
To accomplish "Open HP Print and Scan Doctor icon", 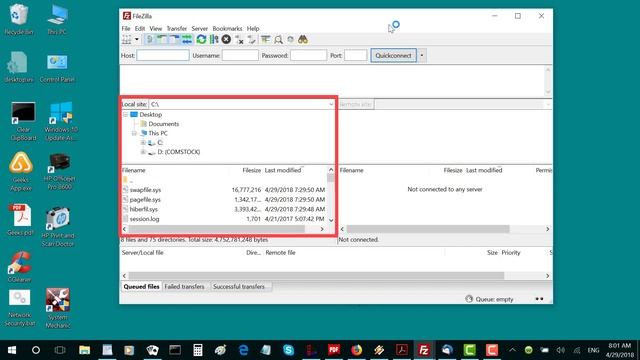I will pos(58,227).
